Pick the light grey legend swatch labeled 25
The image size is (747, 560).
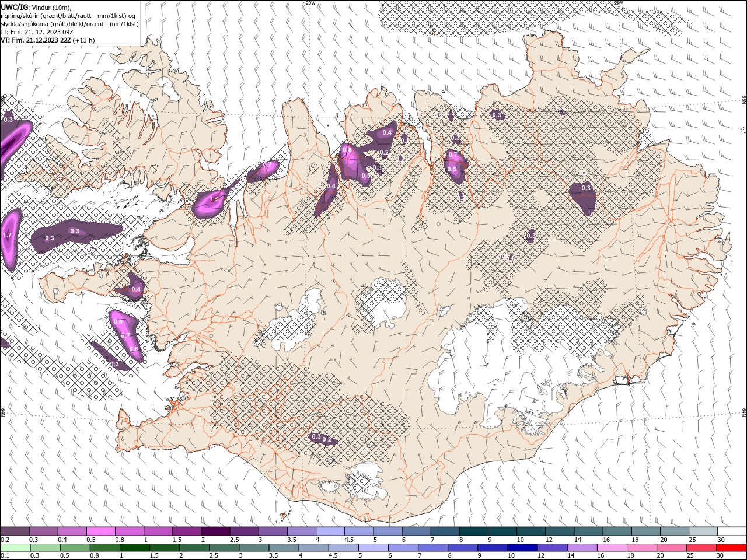702,531
